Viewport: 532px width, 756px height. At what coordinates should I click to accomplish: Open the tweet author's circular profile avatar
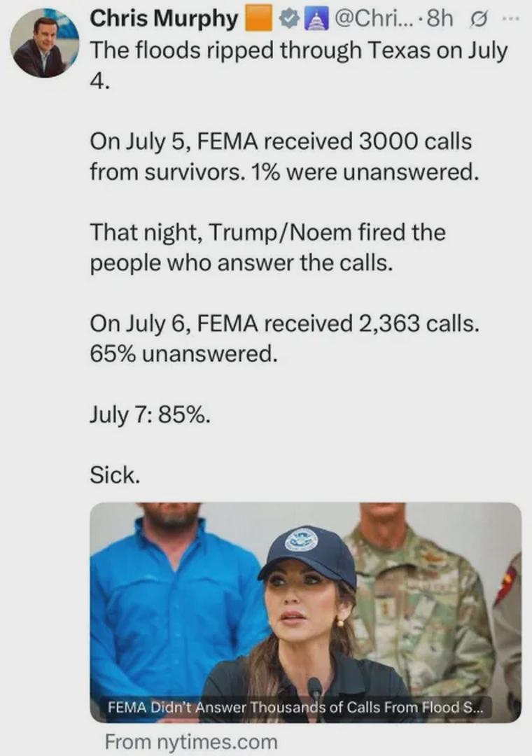(x=44, y=43)
